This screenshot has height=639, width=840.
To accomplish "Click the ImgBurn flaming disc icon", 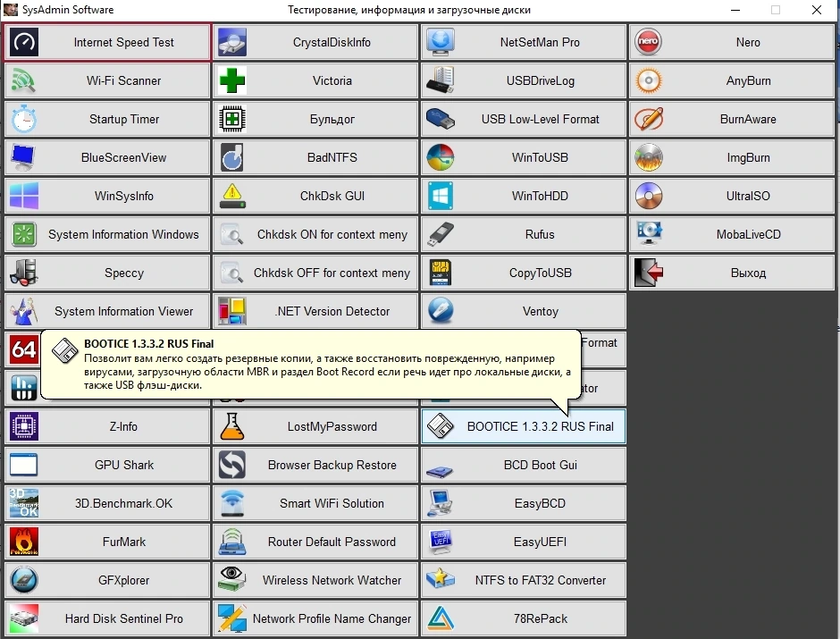I will pyautogui.click(x=649, y=157).
